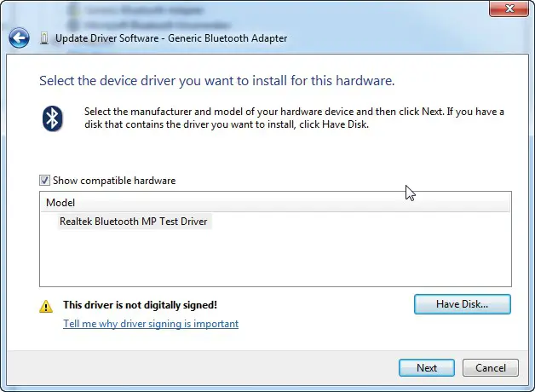Click the Bluetooth logo icon
This screenshot has height=392, width=535.
(x=52, y=118)
